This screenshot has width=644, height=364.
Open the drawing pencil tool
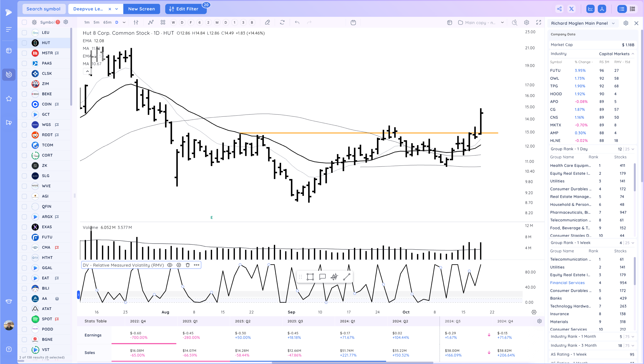(x=267, y=23)
